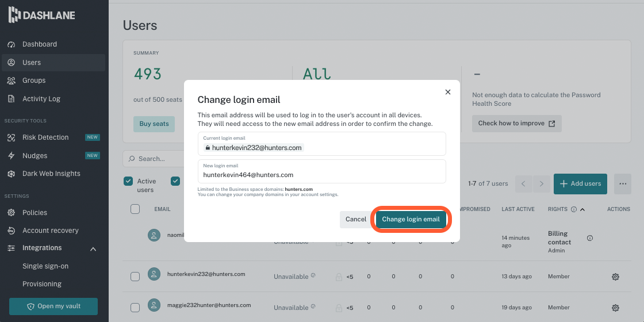
Task: Confirm with Change login email button
Action: (x=411, y=219)
